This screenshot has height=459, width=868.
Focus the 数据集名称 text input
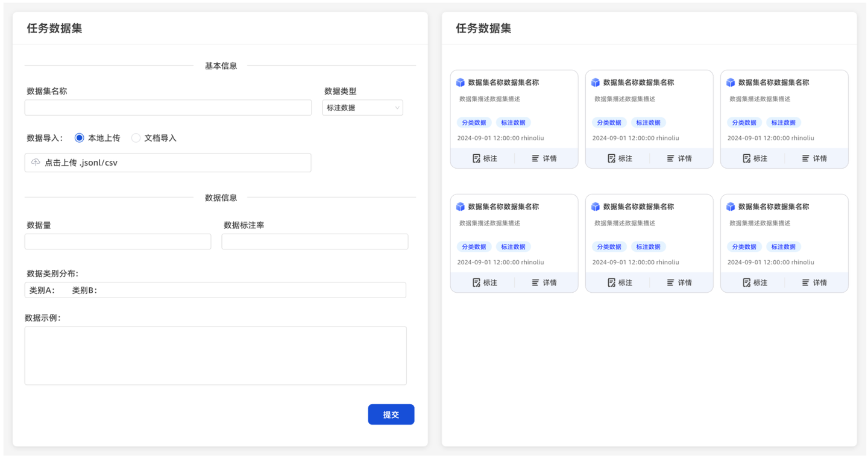pyautogui.click(x=168, y=108)
